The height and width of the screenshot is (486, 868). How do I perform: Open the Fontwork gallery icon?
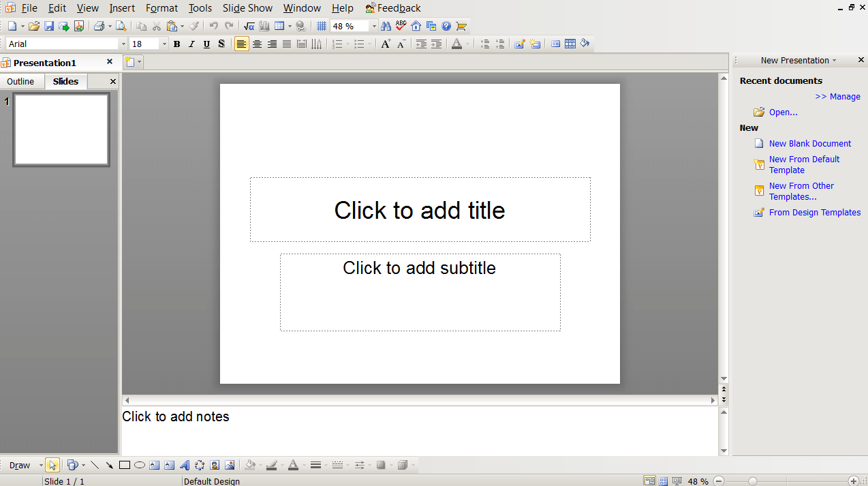pos(185,465)
